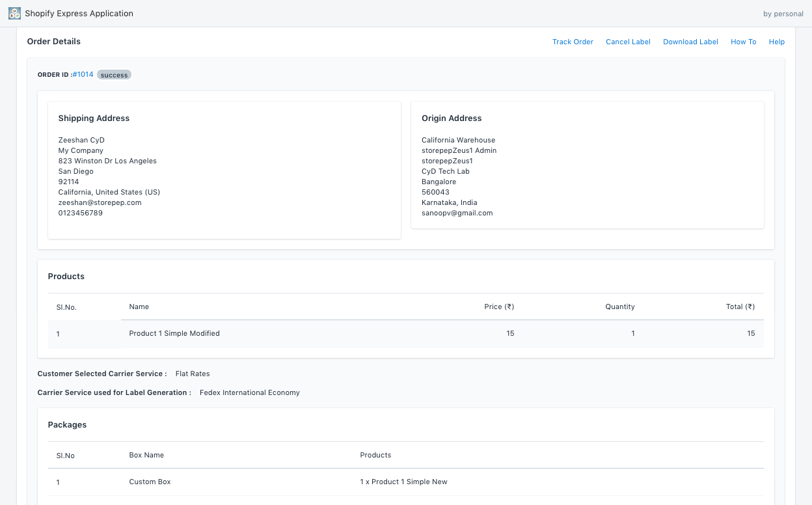Click the email zeeshan@storepep.com
The height and width of the screenshot is (505, 812).
(x=100, y=202)
